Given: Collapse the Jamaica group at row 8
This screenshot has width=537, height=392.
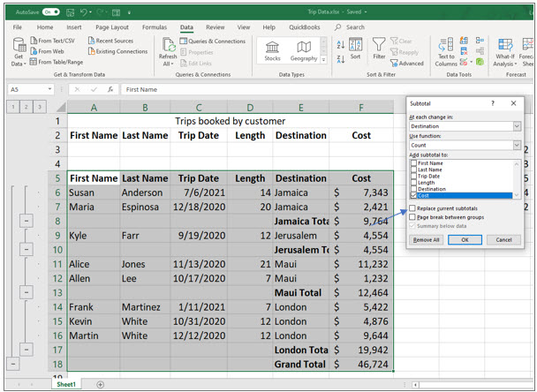Looking at the screenshot, I should (26, 221).
